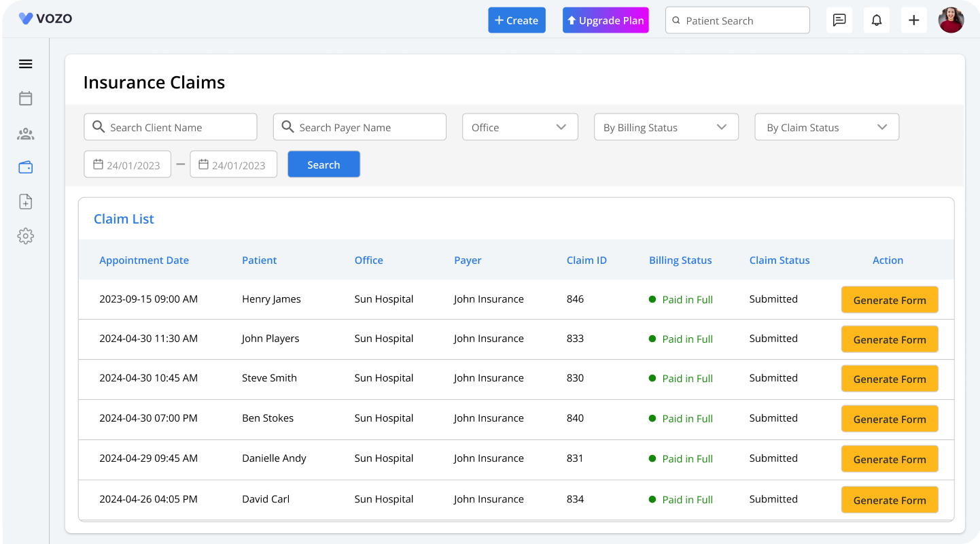
Task: Click the plus icon beside notifications
Action: coord(914,20)
